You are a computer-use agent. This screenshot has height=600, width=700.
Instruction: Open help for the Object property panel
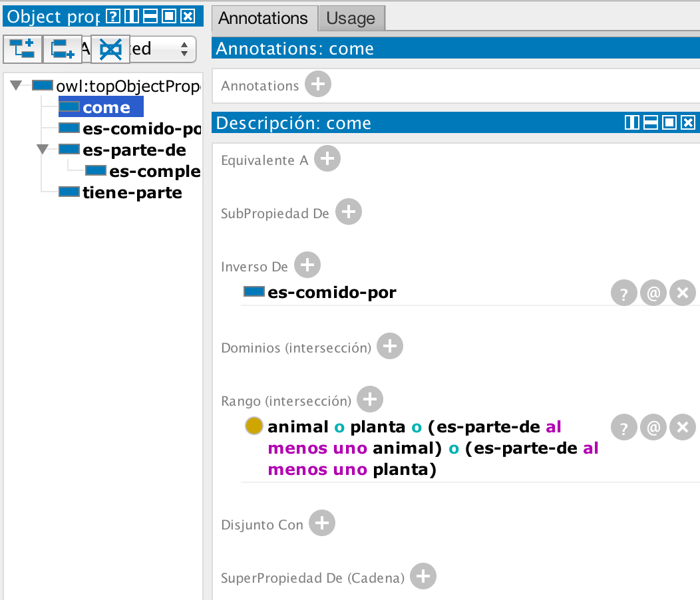pyautogui.click(x=113, y=17)
